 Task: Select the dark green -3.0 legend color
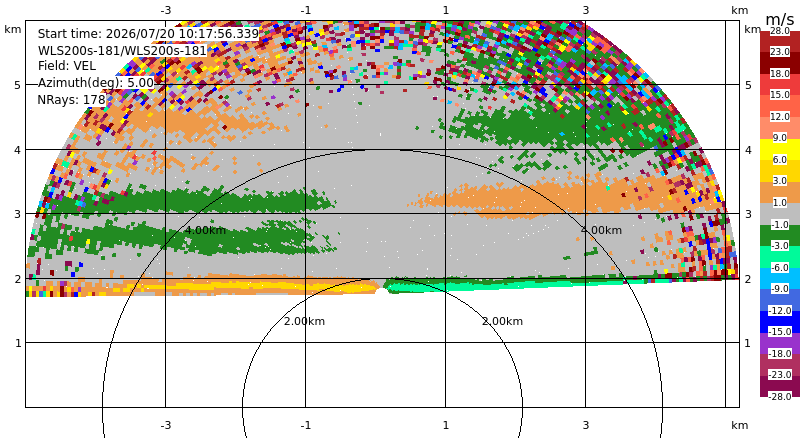(x=780, y=235)
